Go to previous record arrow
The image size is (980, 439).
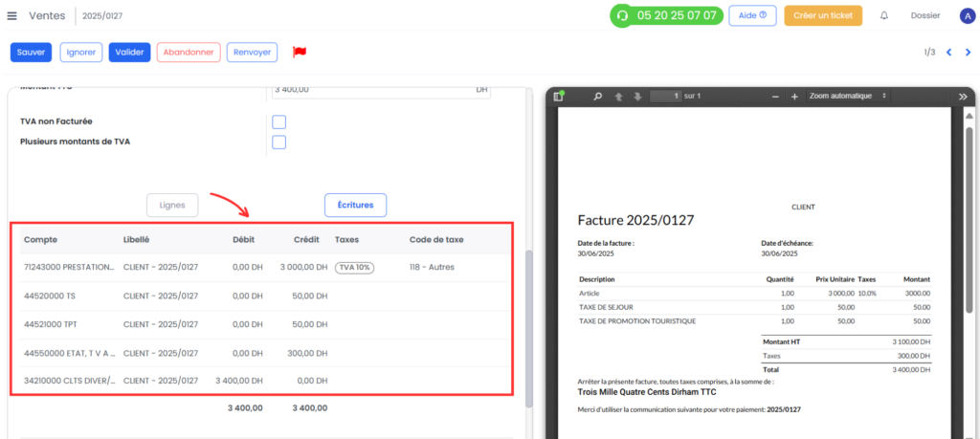pyautogui.click(x=948, y=53)
